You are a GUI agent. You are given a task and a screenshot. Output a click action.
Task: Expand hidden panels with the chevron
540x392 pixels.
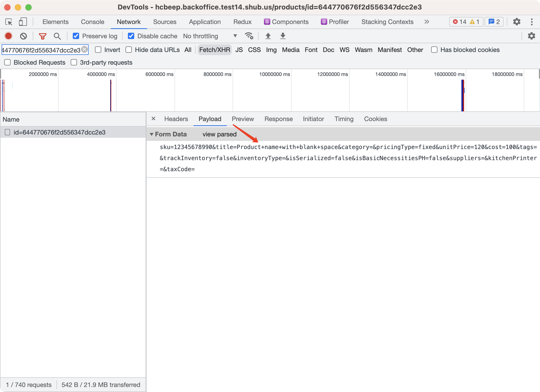[x=426, y=22]
